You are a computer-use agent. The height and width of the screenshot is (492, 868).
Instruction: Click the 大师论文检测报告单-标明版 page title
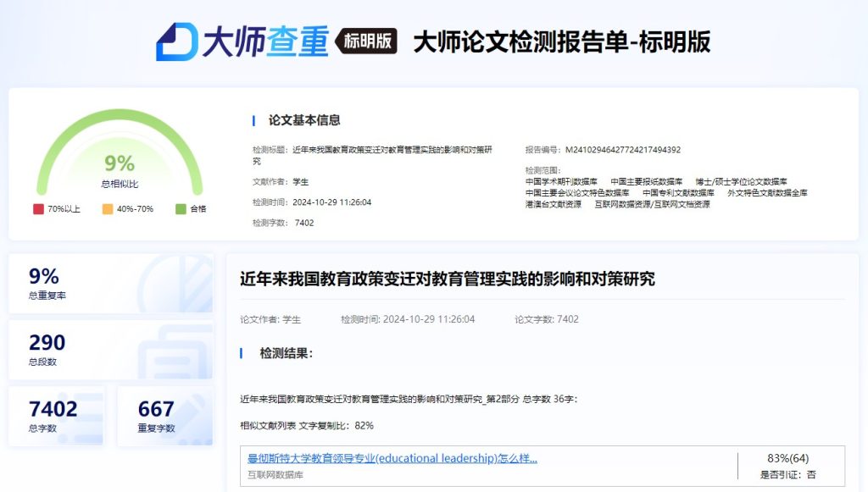pyautogui.click(x=562, y=42)
